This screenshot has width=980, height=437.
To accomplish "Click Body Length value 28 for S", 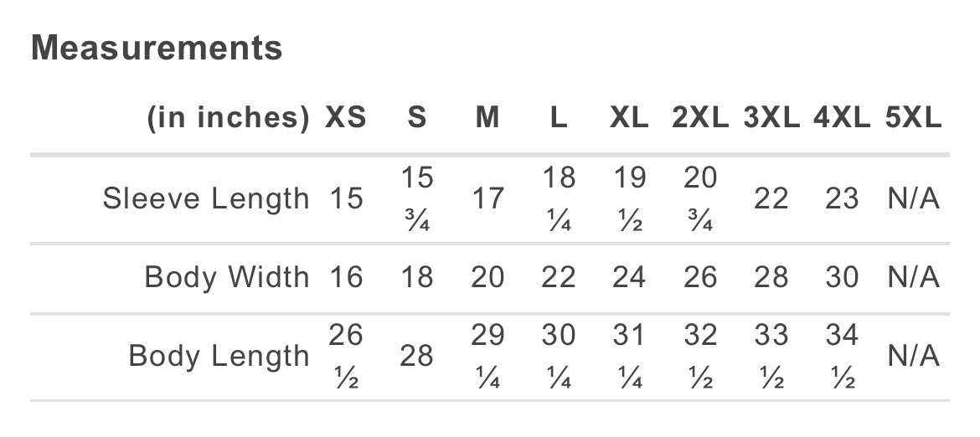I will tap(416, 356).
